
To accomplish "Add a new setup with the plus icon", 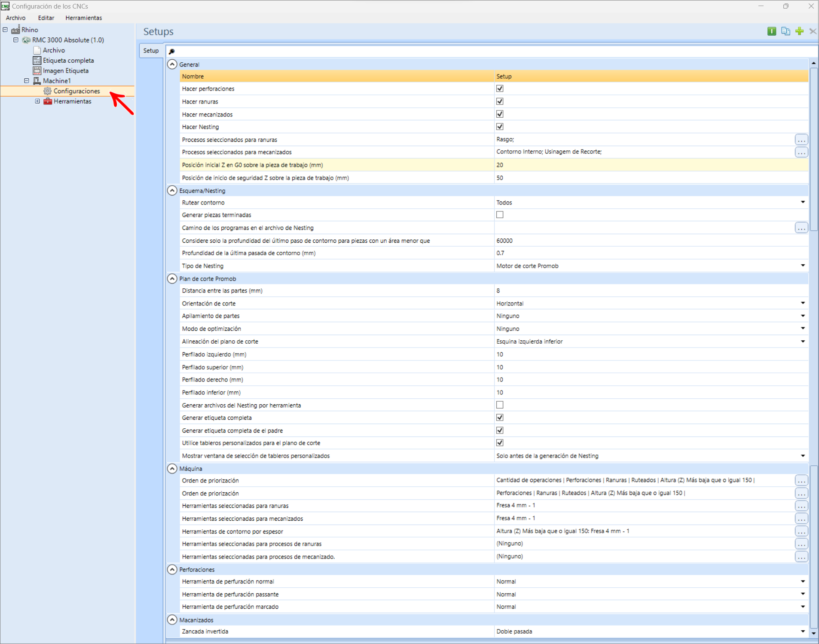I will point(799,31).
